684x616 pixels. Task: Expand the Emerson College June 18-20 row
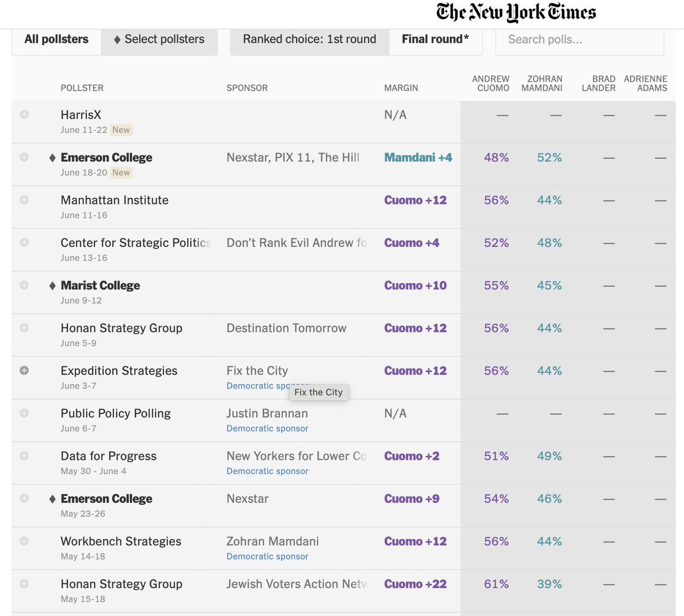point(24,157)
